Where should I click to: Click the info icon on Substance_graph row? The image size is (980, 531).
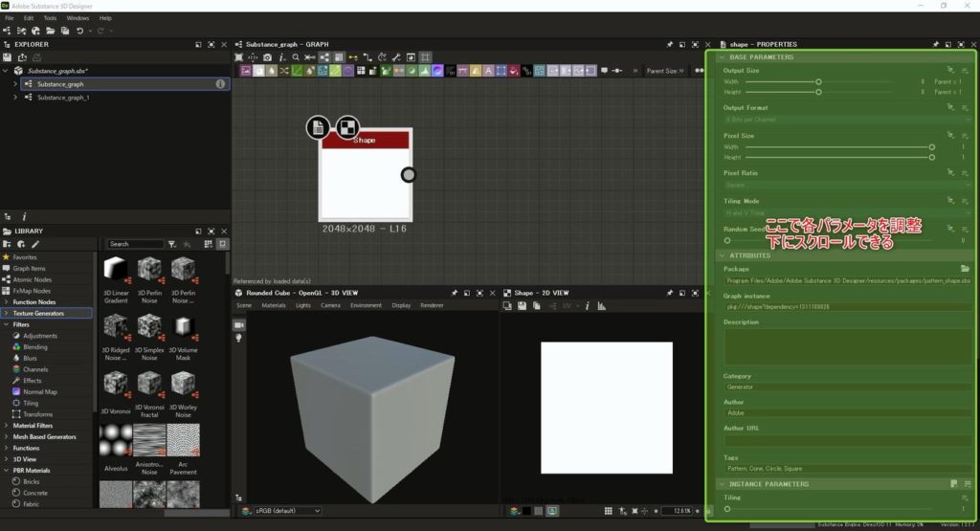pos(220,83)
